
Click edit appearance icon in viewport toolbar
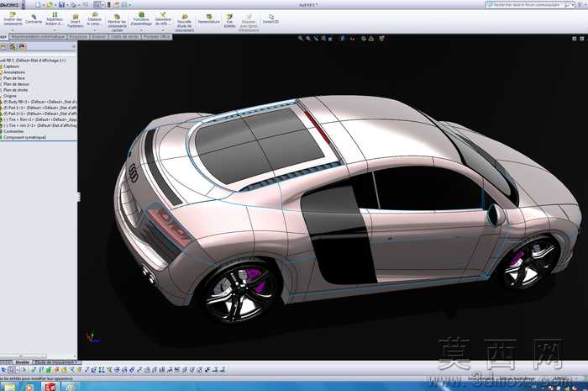pyautogui.click(x=364, y=39)
